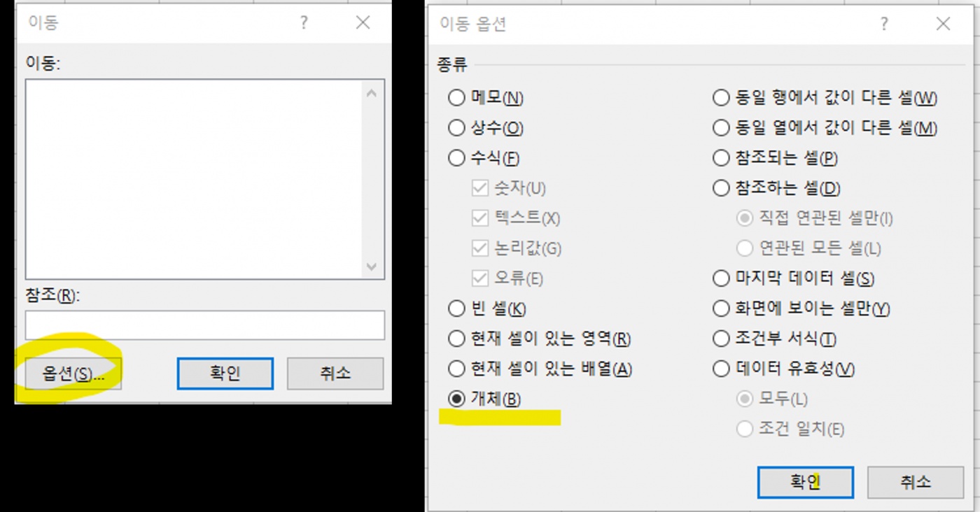Choose 현재 셀이 있는 영역(R) option
Viewport: 980px width, 512px height.
point(456,339)
